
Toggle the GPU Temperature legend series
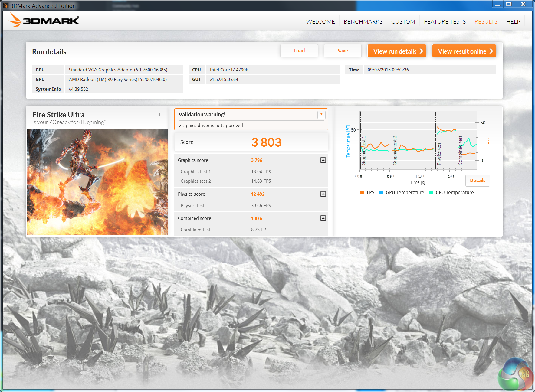coord(402,193)
